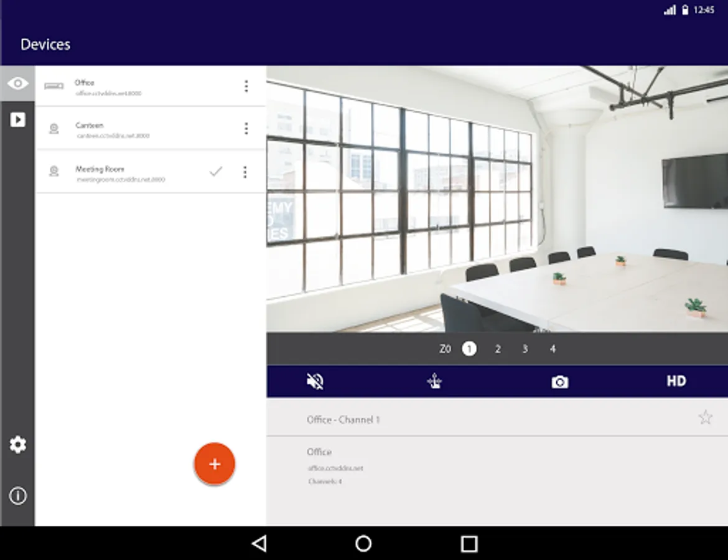Select channel 1
728x560 pixels.
(x=469, y=348)
